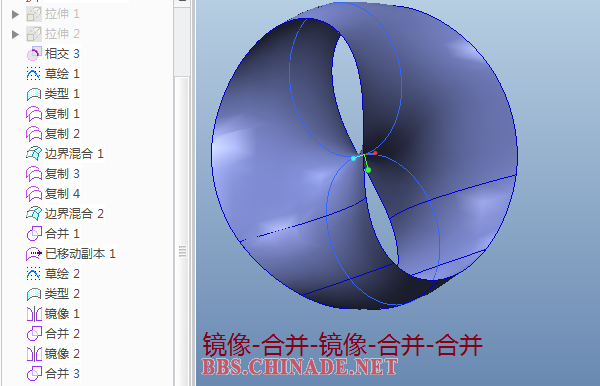Select 复制 2 in the model tree
This screenshot has width=600, height=386.
[62, 134]
